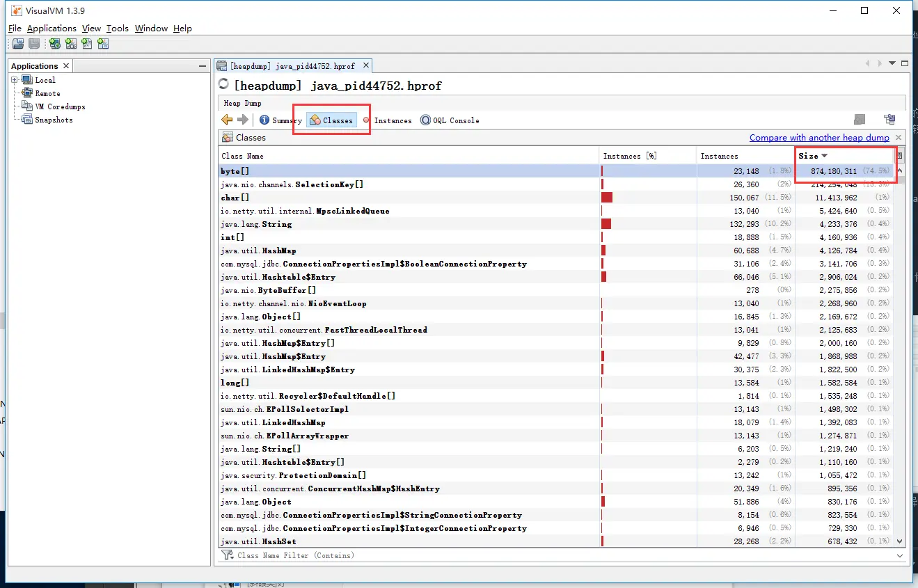Image resolution: width=918 pixels, height=588 pixels.
Task: Sort by Instances column header
Action: 745,156
